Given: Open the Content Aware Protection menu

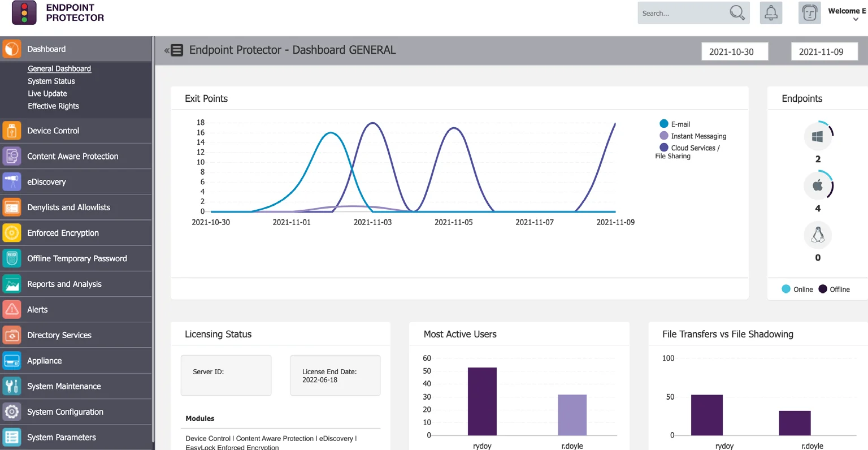Looking at the screenshot, I should coord(76,156).
